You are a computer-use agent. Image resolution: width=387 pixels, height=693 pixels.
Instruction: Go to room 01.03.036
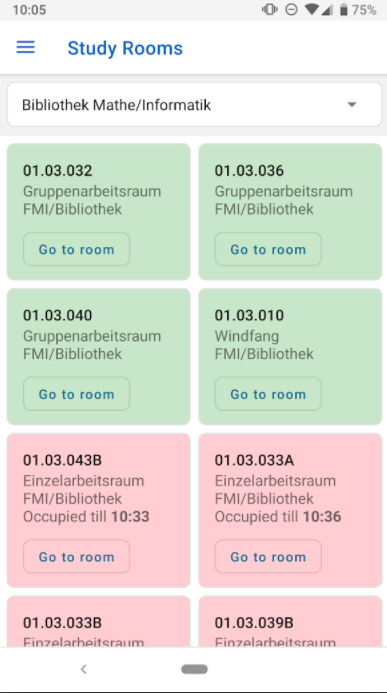268,249
